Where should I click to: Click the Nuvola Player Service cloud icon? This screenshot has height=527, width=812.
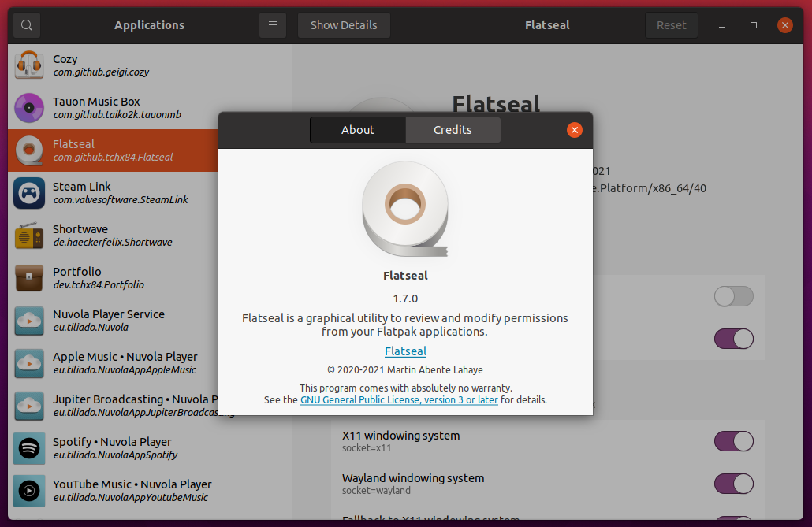coord(29,321)
